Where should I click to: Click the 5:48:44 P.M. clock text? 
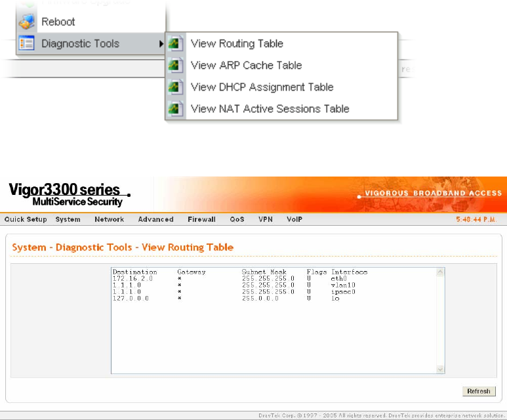pyautogui.click(x=476, y=219)
